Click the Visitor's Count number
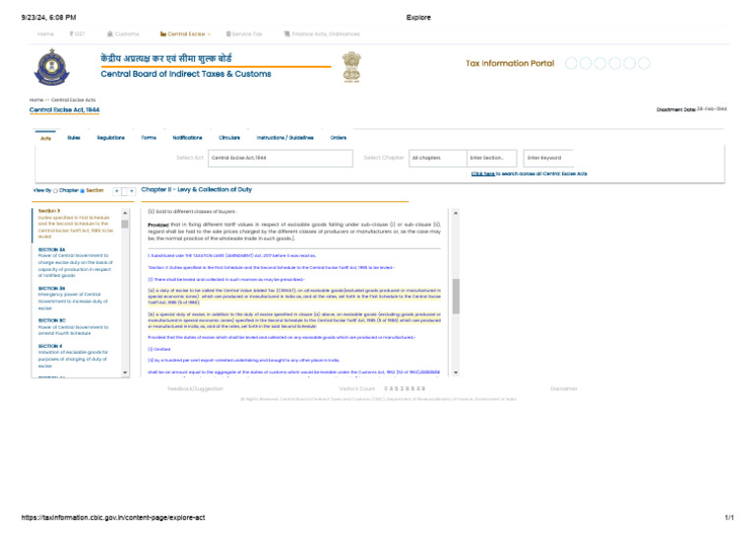The height and width of the screenshot is (535, 756). pos(405,389)
